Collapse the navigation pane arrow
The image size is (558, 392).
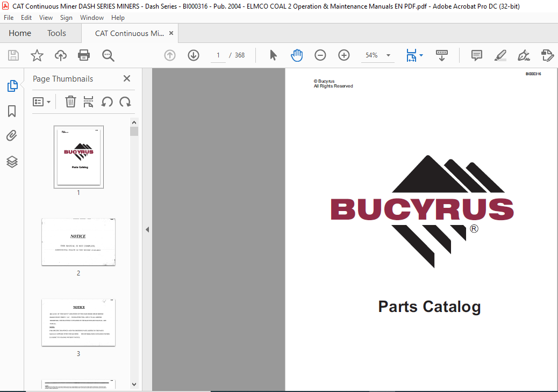click(x=147, y=230)
